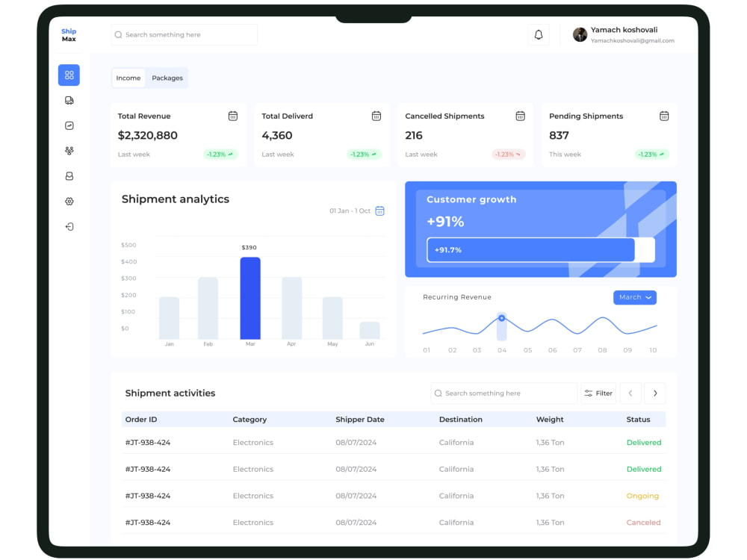Click the 01 Jan - 1 Oct date range

pyautogui.click(x=350, y=211)
